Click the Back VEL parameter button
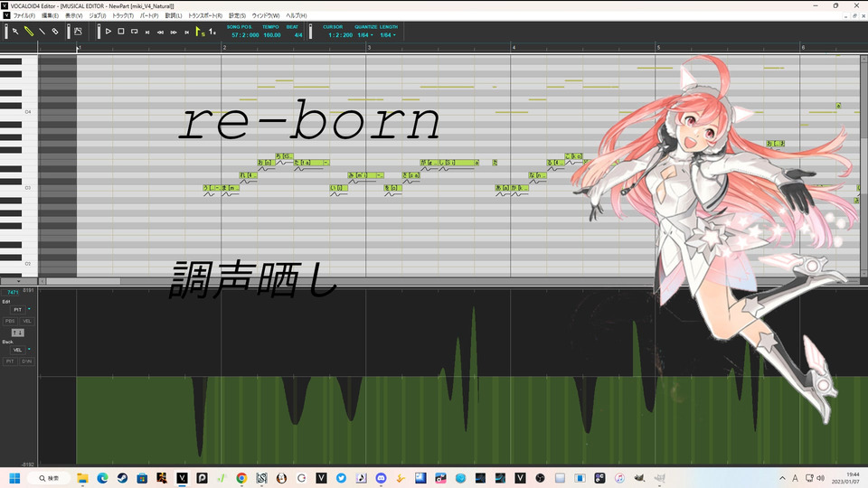The width and height of the screenshot is (868, 488). (x=17, y=351)
